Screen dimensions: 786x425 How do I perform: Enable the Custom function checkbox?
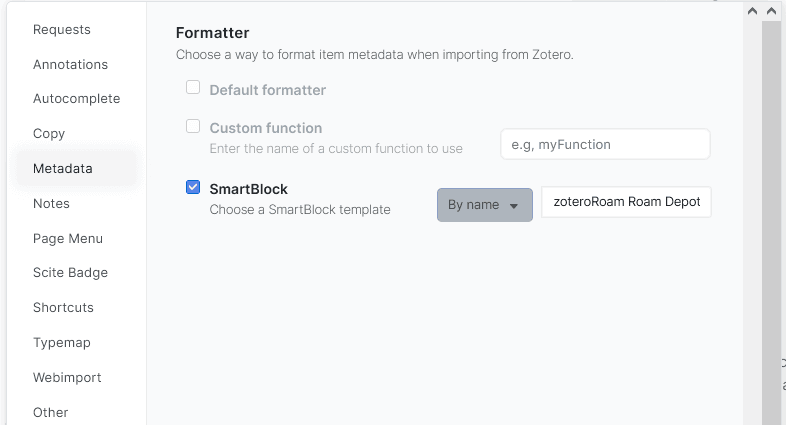[193, 126]
